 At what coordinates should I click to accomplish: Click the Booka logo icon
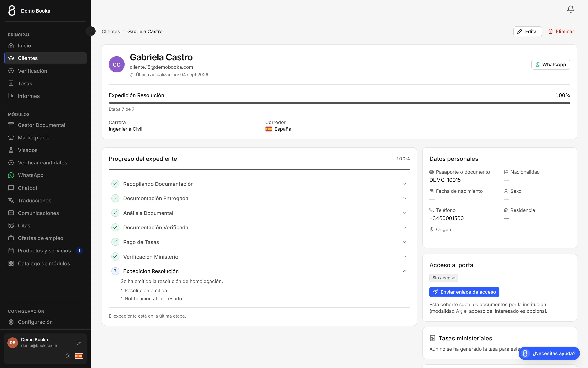coord(12,11)
